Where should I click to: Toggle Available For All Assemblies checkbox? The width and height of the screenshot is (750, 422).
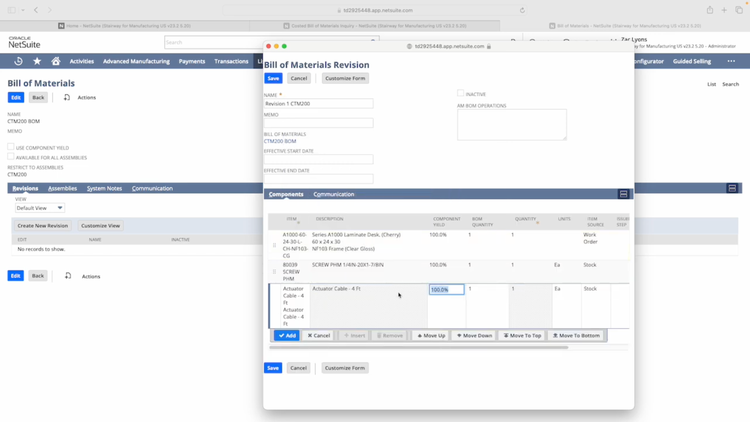(11, 156)
